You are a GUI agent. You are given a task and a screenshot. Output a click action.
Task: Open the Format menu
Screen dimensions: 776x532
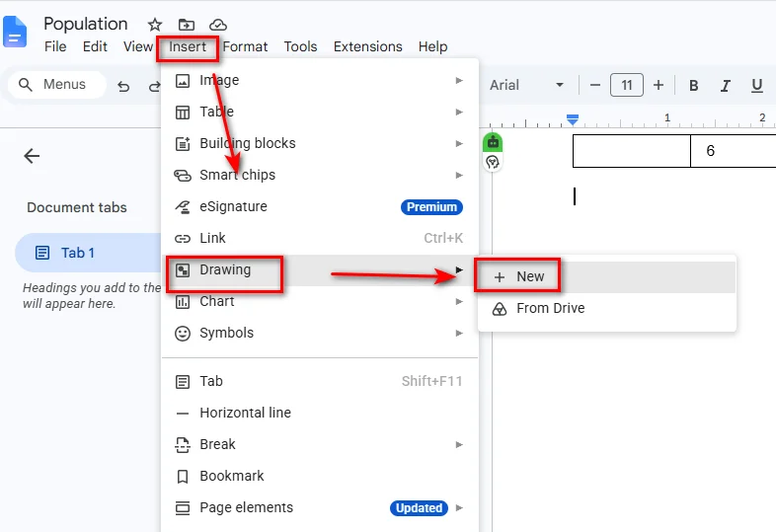[245, 46]
